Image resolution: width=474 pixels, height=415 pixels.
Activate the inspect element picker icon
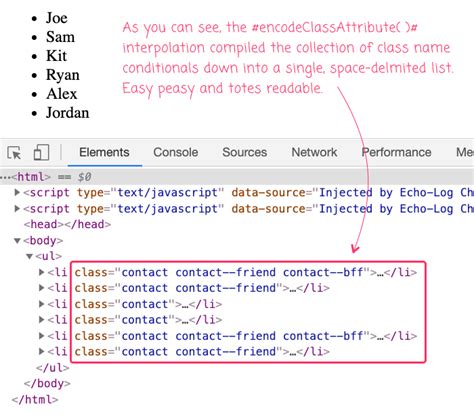14,153
